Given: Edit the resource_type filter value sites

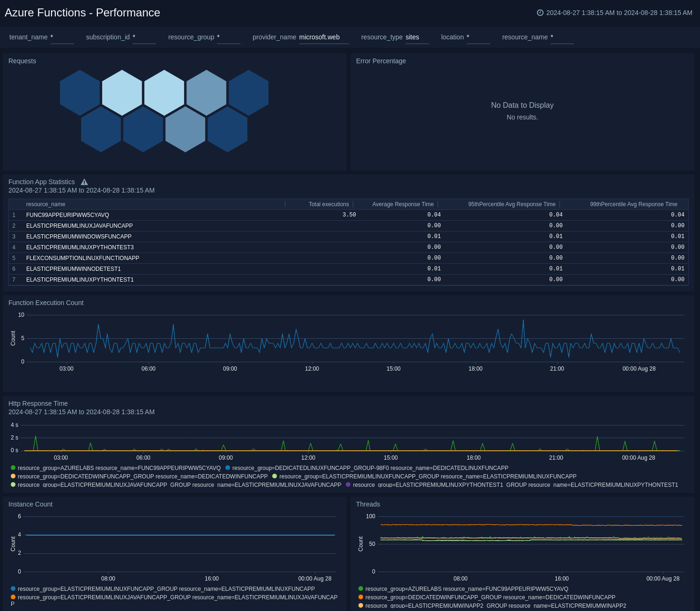Looking at the screenshot, I should [x=417, y=37].
